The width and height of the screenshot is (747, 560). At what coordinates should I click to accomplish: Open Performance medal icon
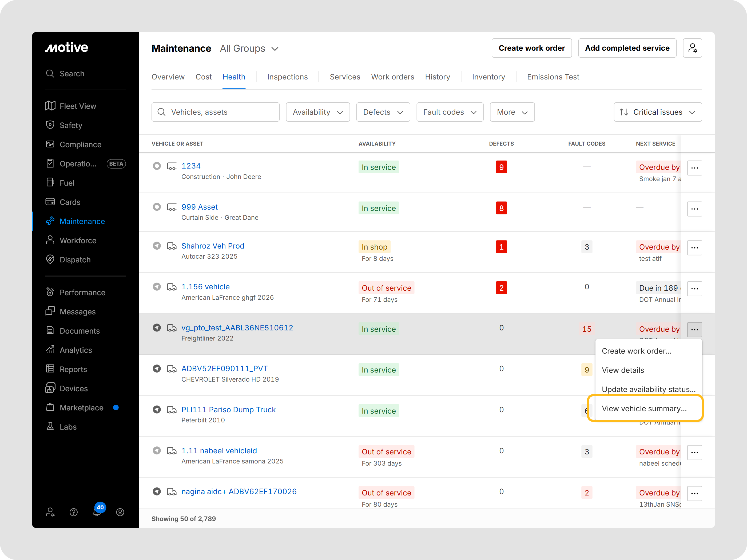tap(50, 292)
